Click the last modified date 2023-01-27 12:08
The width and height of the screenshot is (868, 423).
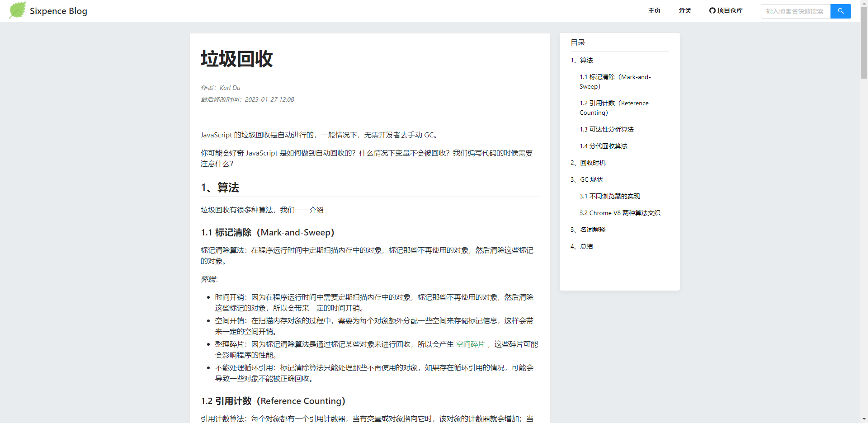[x=247, y=99]
